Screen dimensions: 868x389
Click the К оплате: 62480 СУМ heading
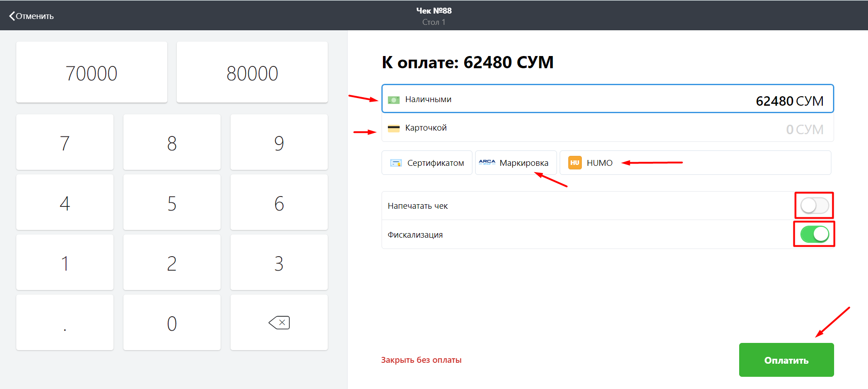pos(467,62)
